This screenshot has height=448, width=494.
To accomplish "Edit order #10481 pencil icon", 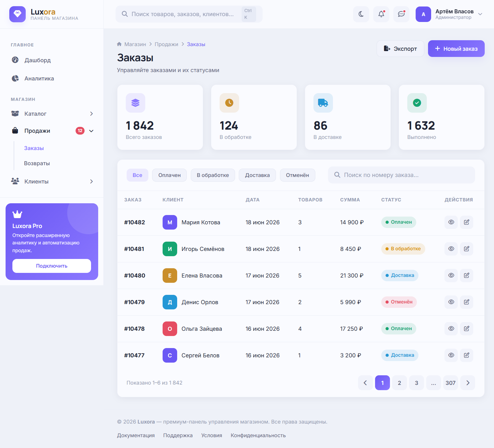I will (x=466, y=249).
